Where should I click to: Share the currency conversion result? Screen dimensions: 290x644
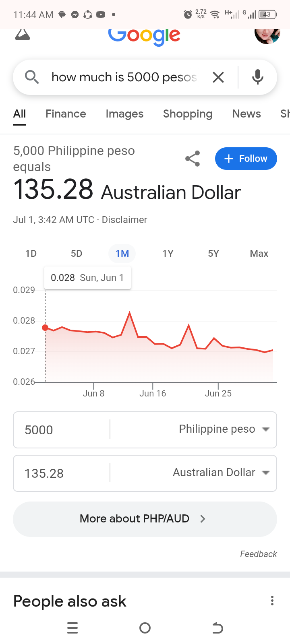tap(193, 159)
